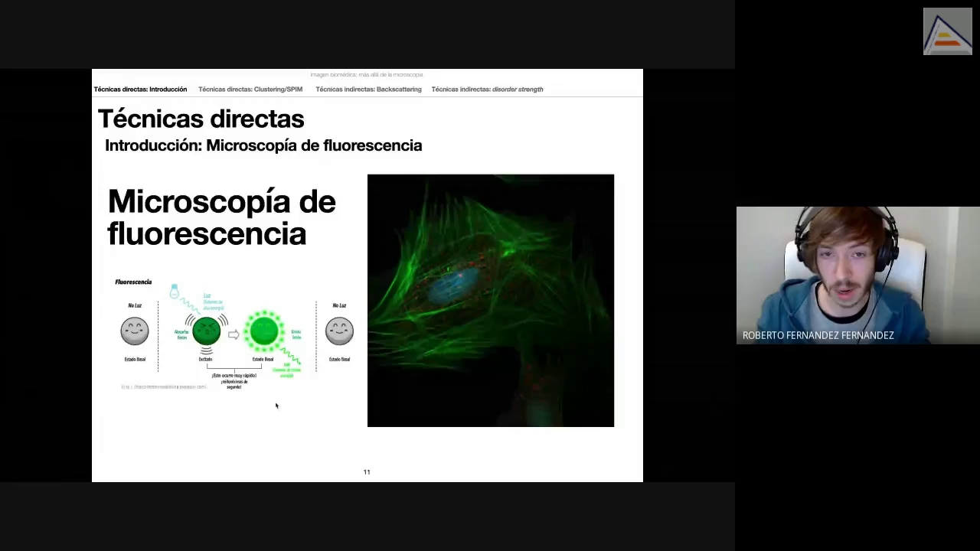
Task: Click the image source link under the diagram
Action: click(x=164, y=387)
